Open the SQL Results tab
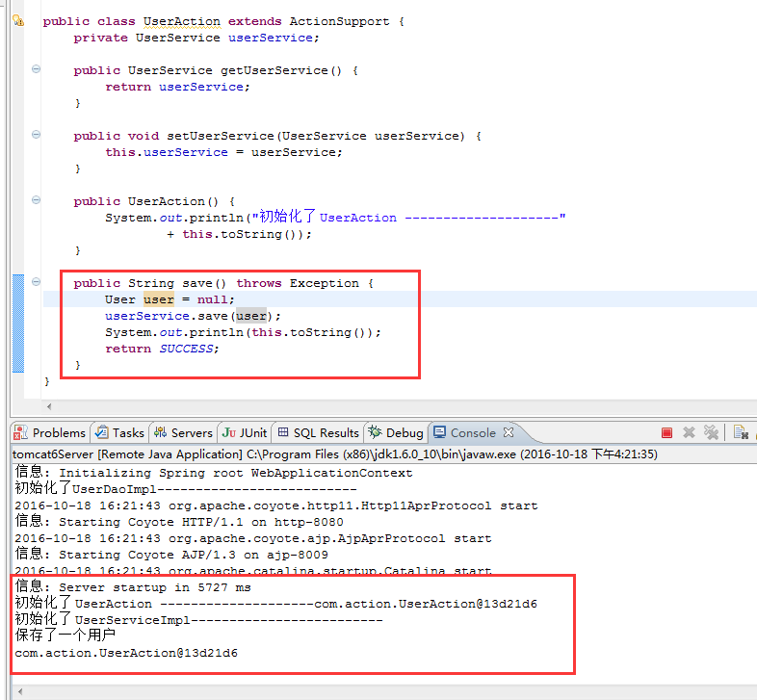This screenshot has width=757, height=700. coord(319,432)
